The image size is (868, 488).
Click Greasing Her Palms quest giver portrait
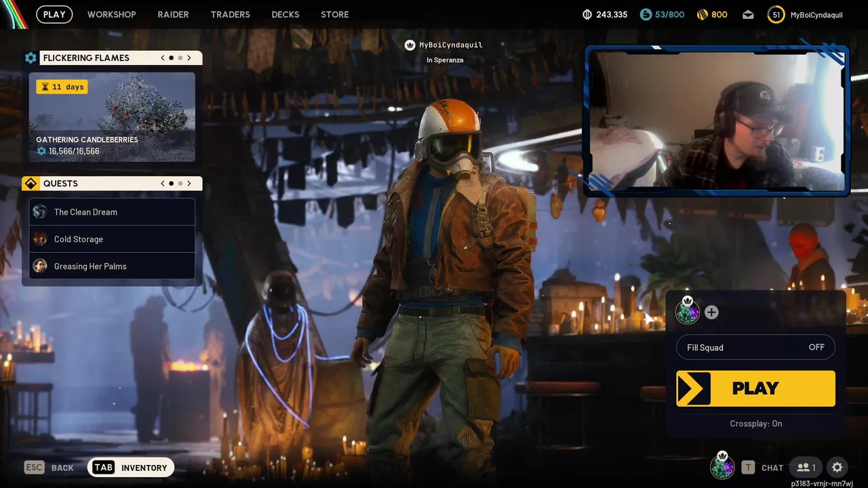(x=41, y=266)
